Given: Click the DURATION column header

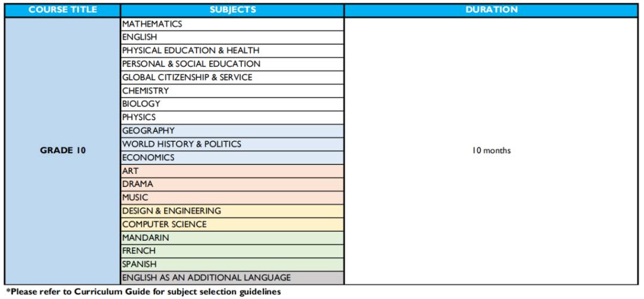Looking at the screenshot, I should [491, 10].
